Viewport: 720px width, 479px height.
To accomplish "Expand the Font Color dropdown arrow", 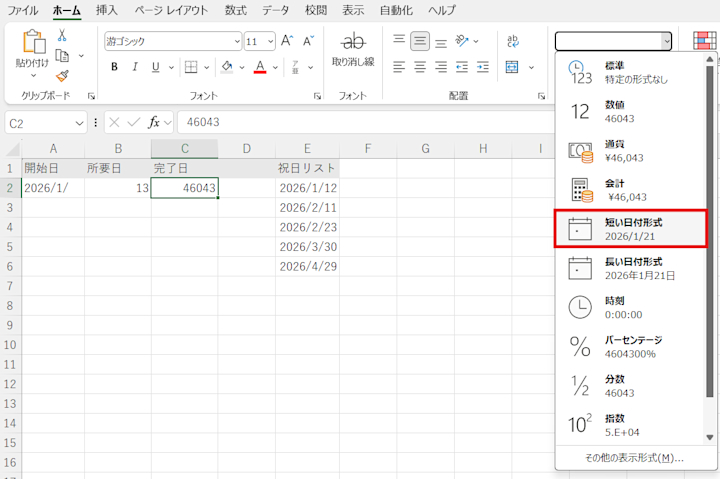I will tap(275, 68).
